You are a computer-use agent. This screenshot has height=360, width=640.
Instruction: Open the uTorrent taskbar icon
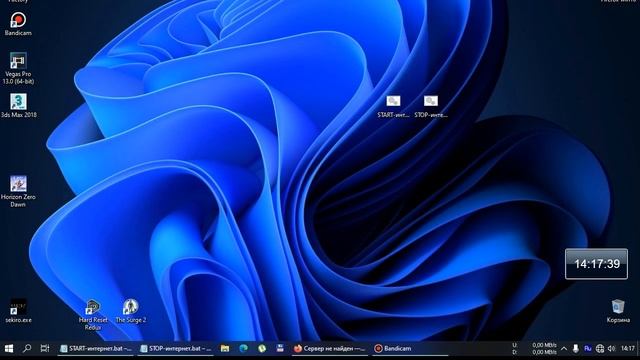click(x=262, y=348)
